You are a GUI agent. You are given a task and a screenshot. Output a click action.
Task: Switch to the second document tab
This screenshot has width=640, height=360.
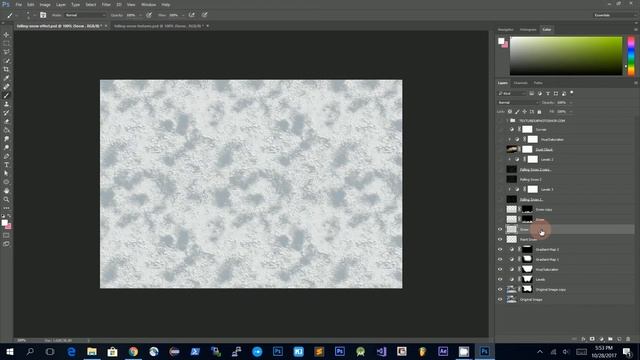(x=159, y=26)
